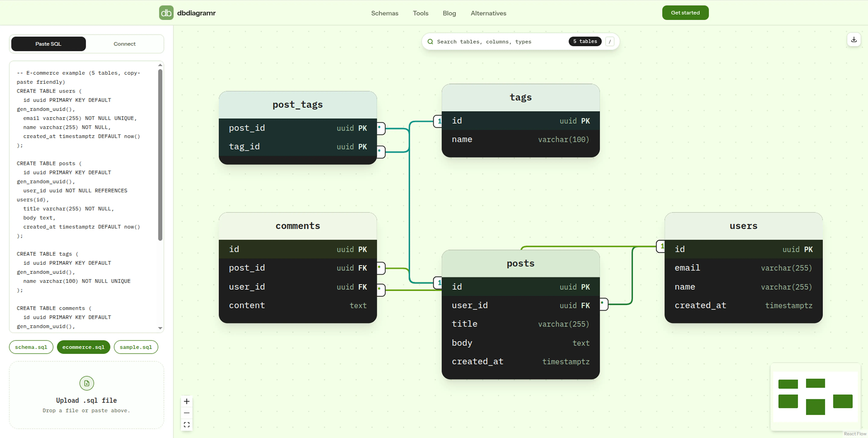Click the SQL editor scrollbar thumb
The width and height of the screenshot is (868, 438).
point(160,155)
